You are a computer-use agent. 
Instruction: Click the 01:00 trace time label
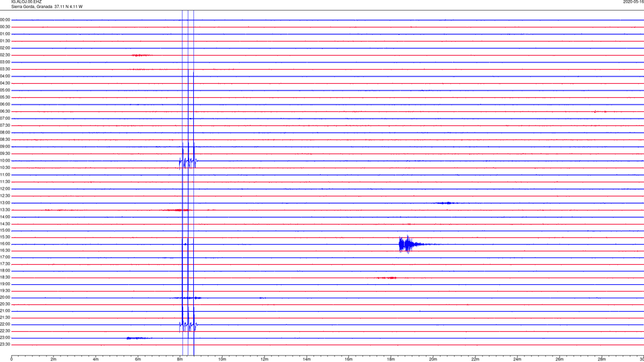point(5,34)
